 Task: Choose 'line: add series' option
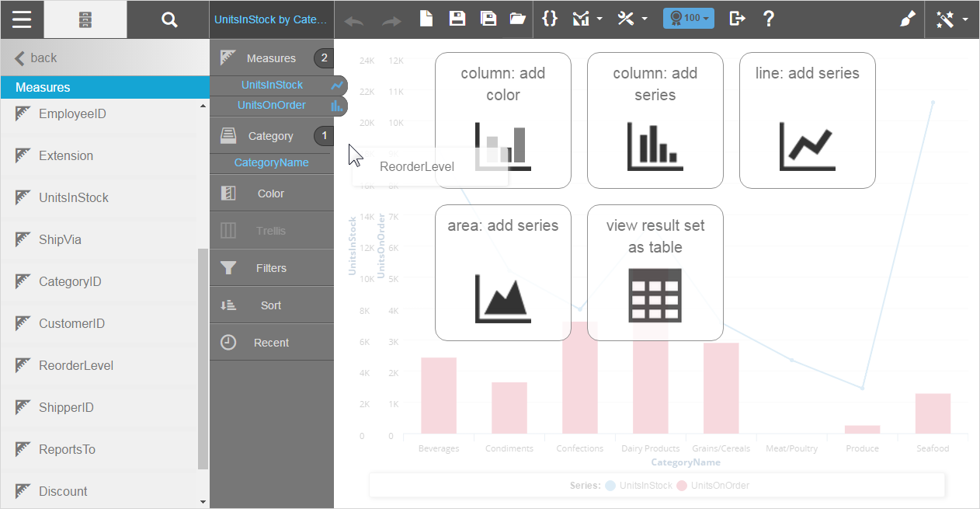pyautogui.click(x=807, y=120)
